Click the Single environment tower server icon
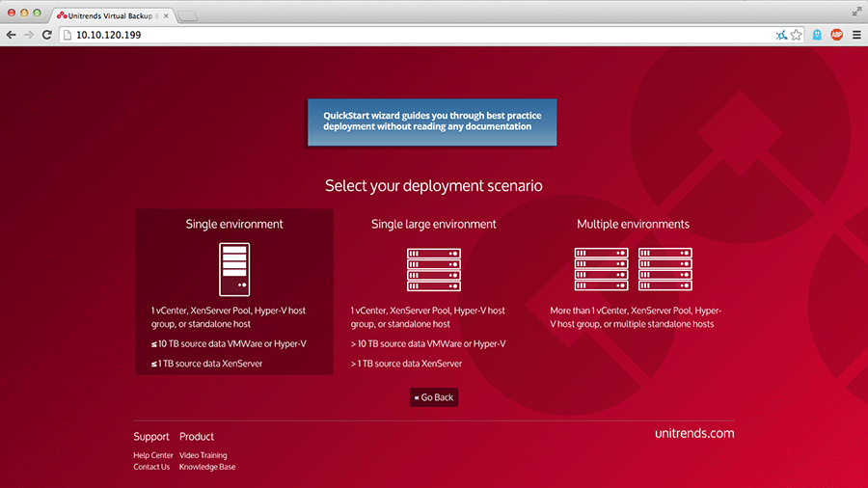The width and height of the screenshot is (868, 488). tap(234, 269)
